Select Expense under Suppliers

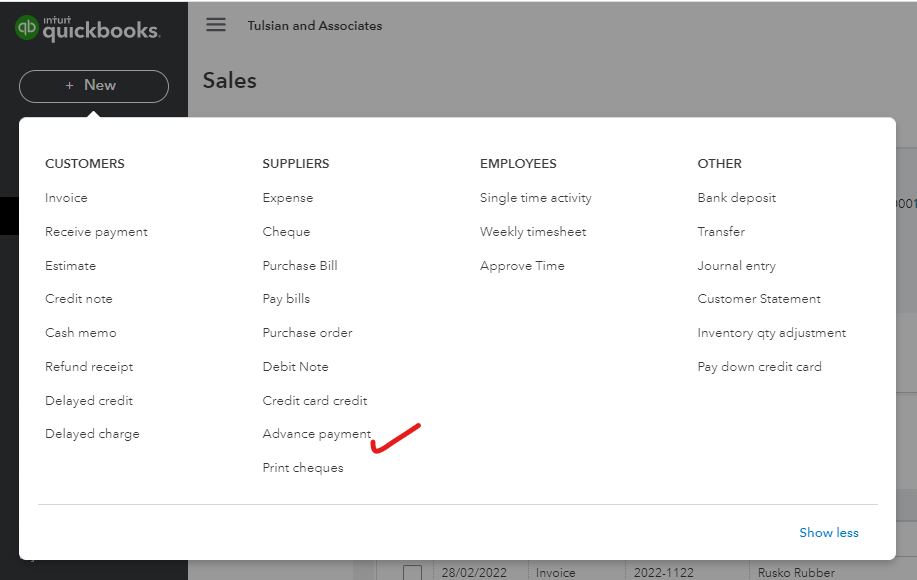[288, 198]
